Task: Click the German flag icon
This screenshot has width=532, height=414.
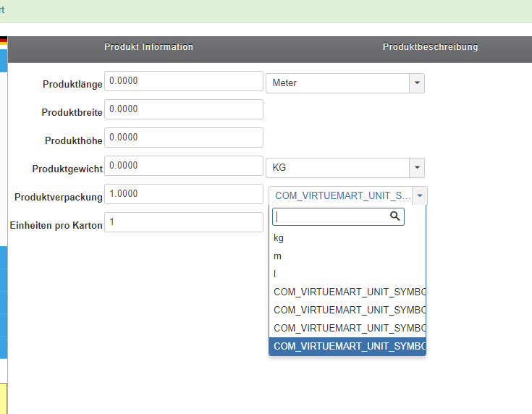Action: click(x=4, y=41)
